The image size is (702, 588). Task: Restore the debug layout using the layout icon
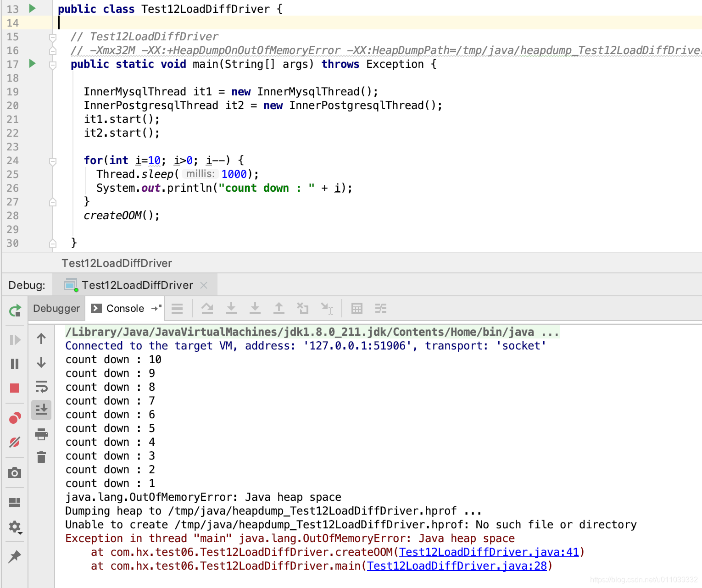click(15, 503)
